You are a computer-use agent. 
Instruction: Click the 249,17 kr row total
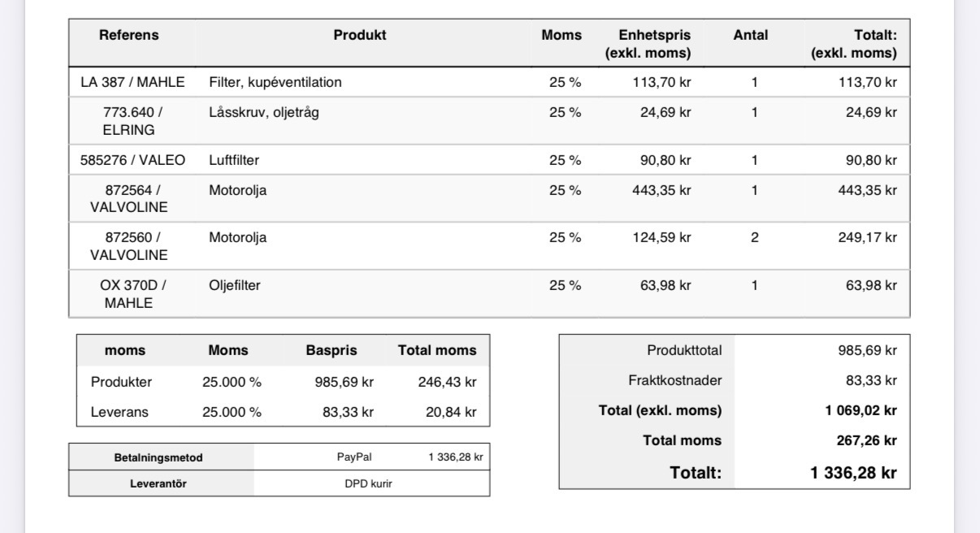point(867,238)
